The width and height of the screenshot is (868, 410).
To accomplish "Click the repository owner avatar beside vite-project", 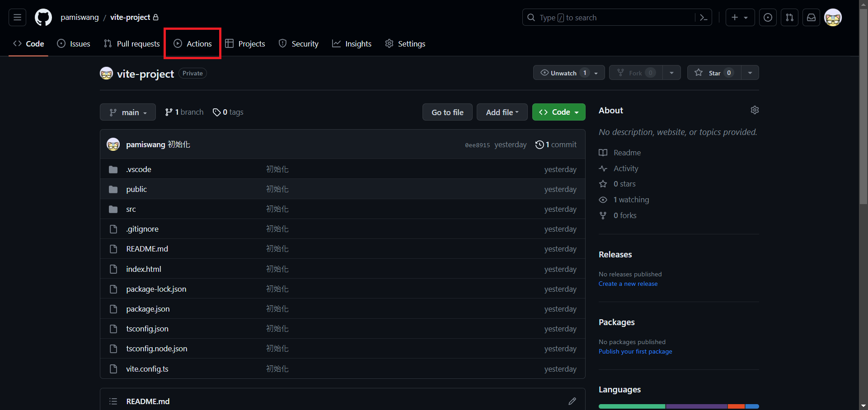I will 106,73.
